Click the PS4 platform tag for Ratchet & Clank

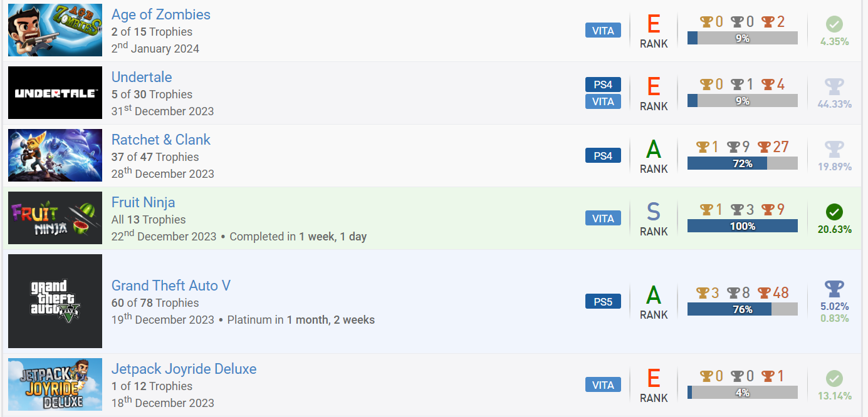pyautogui.click(x=603, y=155)
